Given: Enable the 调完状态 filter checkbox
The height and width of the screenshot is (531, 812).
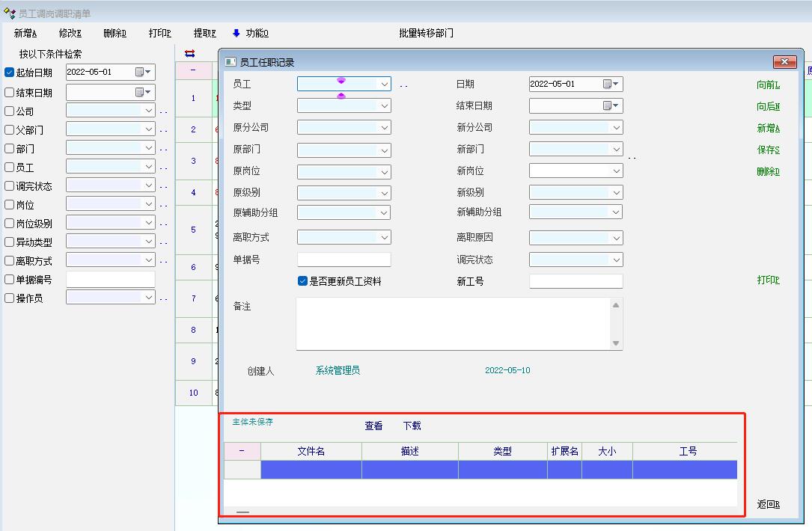Looking at the screenshot, I should point(10,185).
